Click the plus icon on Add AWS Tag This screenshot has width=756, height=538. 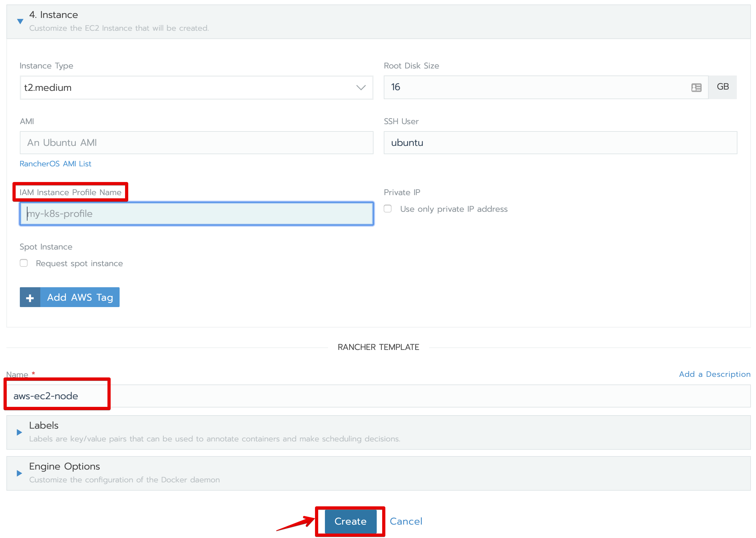click(30, 297)
